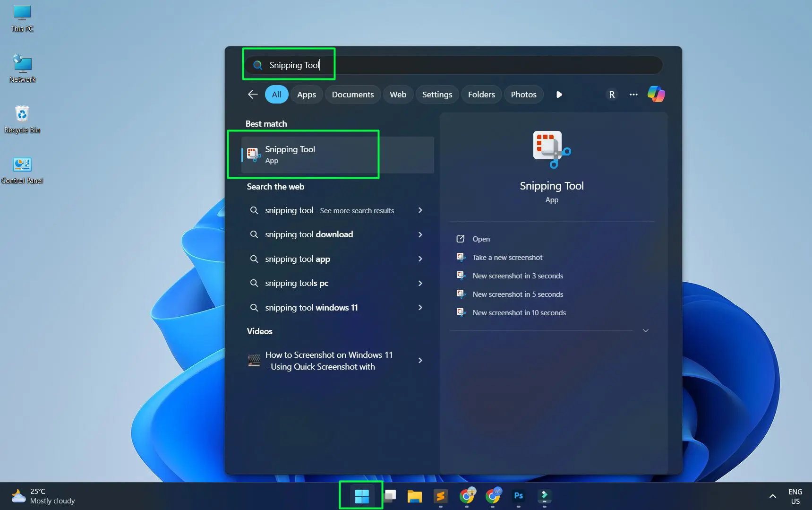Viewport: 812px width, 510px height.
Task: Launch Photoshop from the taskbar
Action: (x=518, y=497)
